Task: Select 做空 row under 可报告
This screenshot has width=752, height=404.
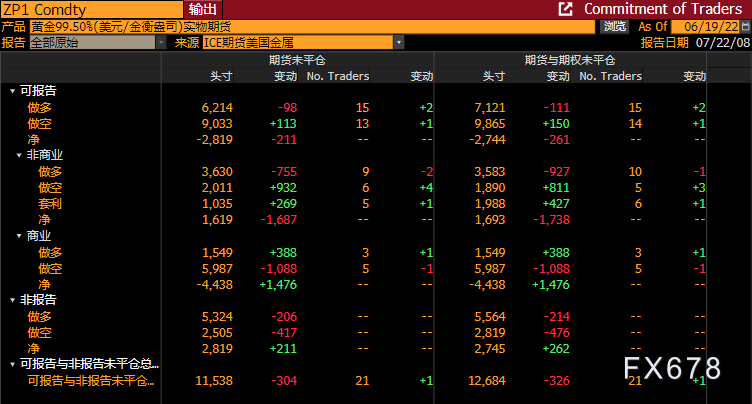Action: 39,124
